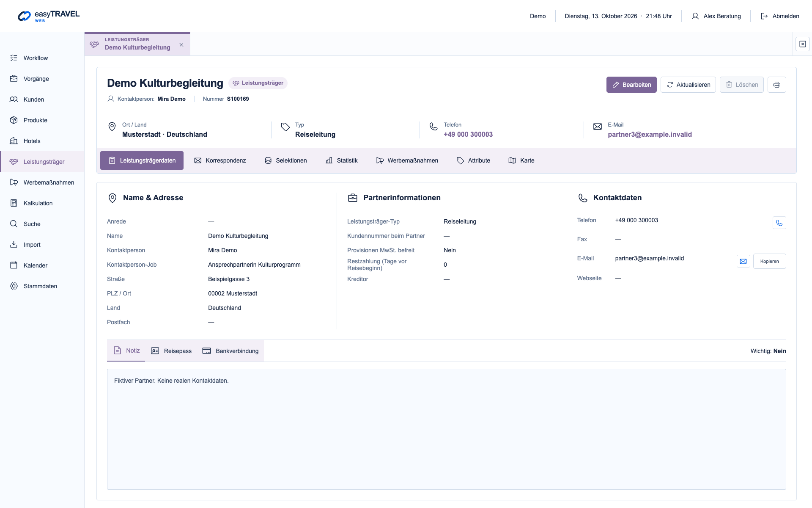The image size is (812, 508).
Task: Select Leistungsträger in the sidebar
Action: (42, 162)
